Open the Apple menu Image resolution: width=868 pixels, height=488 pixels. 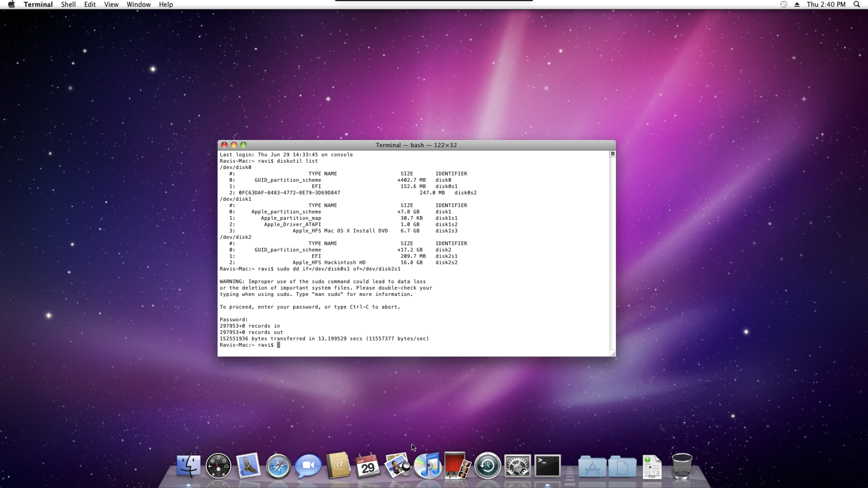pos(12,4)
